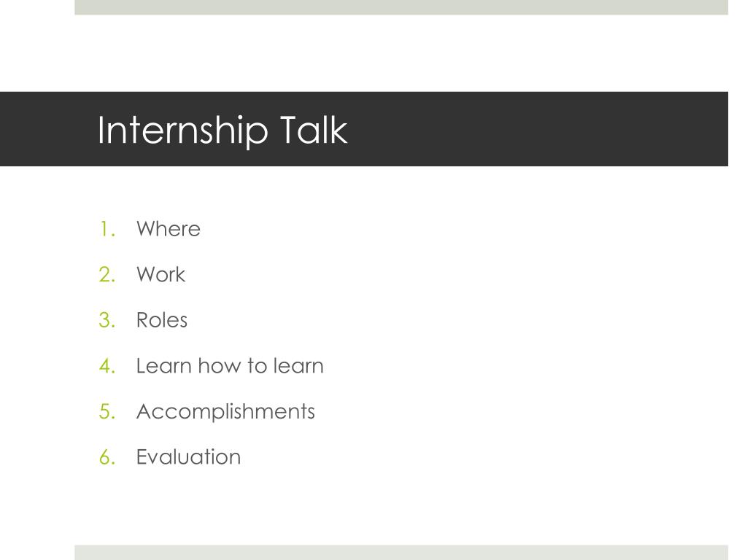Screen dimensions: 747x560
Task: Click the dark title banner background
Action: click(524, 129)
